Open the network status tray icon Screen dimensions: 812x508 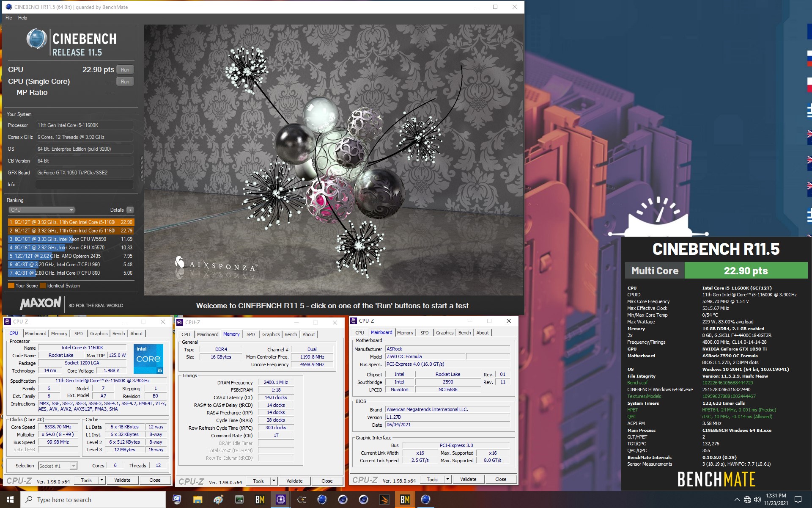(747, 500)
